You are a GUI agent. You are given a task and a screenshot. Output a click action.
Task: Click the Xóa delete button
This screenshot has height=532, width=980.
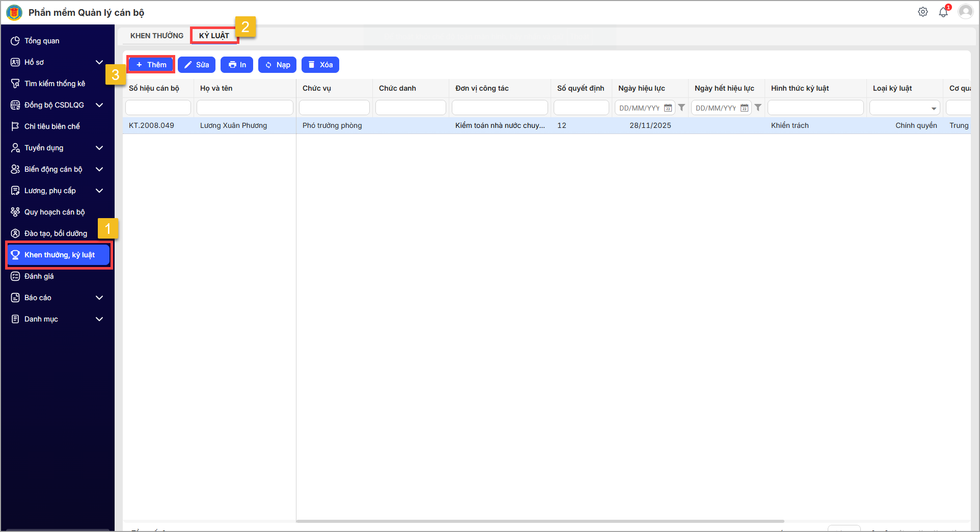[x=320, y=65]
